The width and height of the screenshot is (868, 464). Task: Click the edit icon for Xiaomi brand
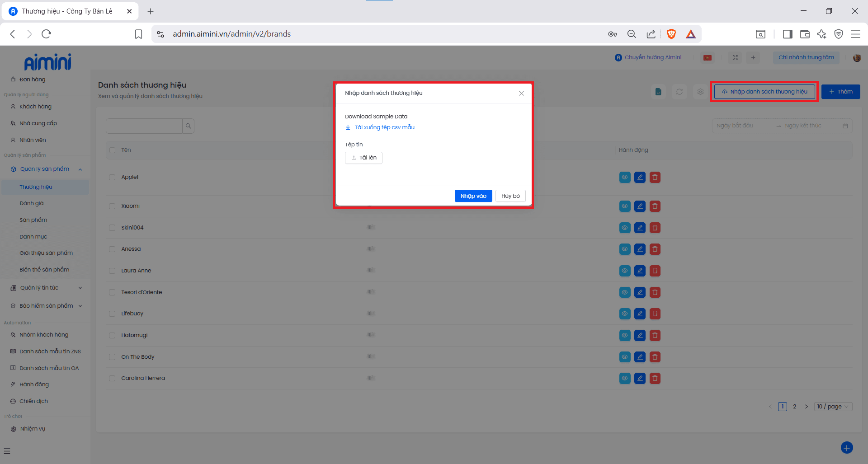(x=640, y=206)
